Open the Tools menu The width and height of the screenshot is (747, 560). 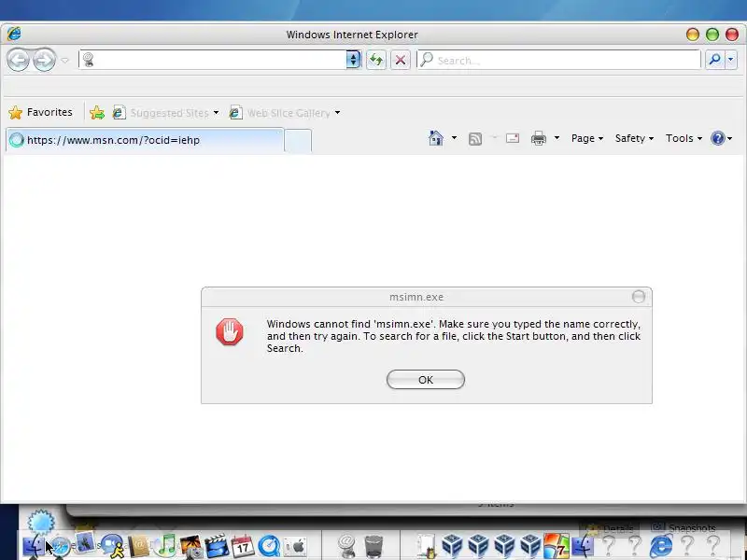click(x=684, y=138)
